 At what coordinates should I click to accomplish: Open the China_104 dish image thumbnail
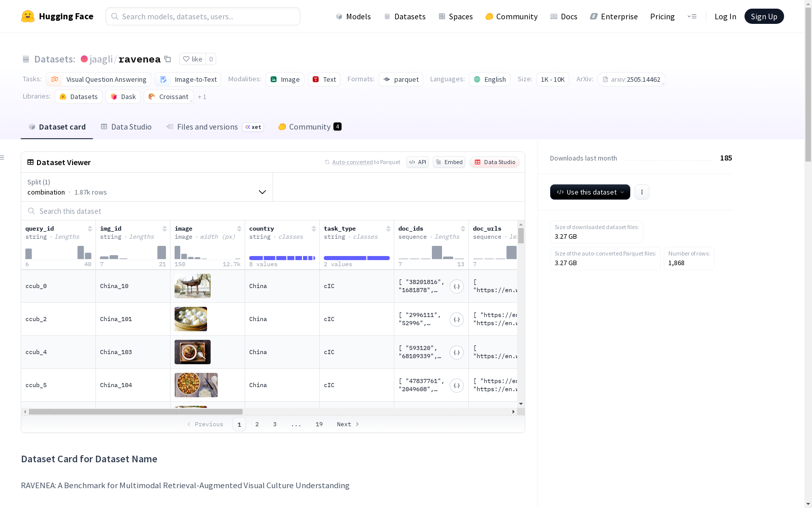(x=196, y=385)
